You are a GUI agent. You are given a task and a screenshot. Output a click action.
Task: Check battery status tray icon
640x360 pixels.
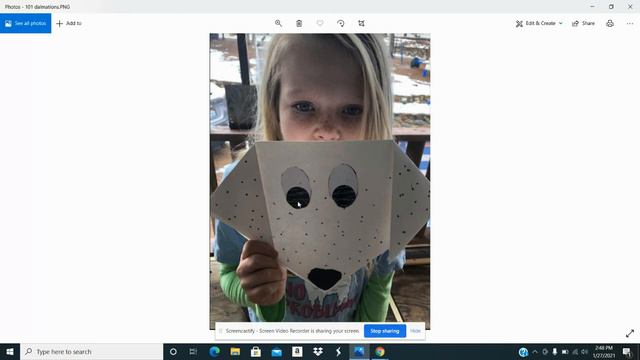[x=565, y=351]
